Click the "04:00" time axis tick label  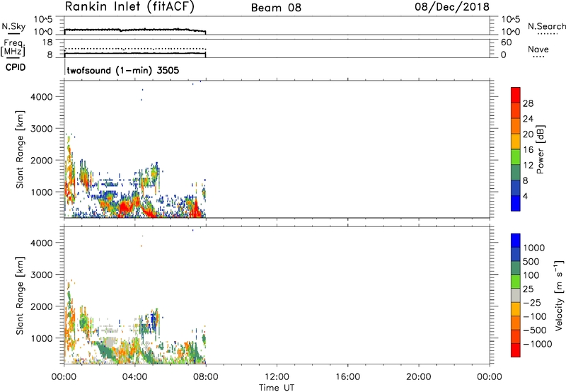tap(134, 377)
